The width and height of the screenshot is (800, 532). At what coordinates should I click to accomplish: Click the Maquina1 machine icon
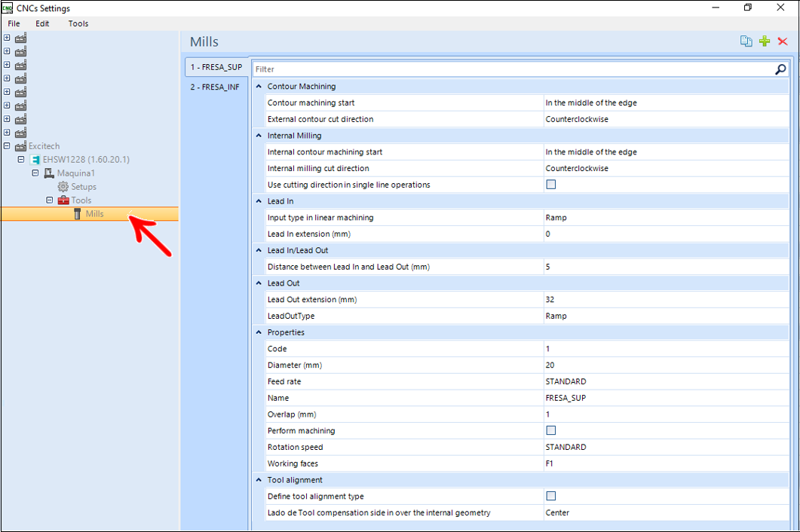click(49, 173)
